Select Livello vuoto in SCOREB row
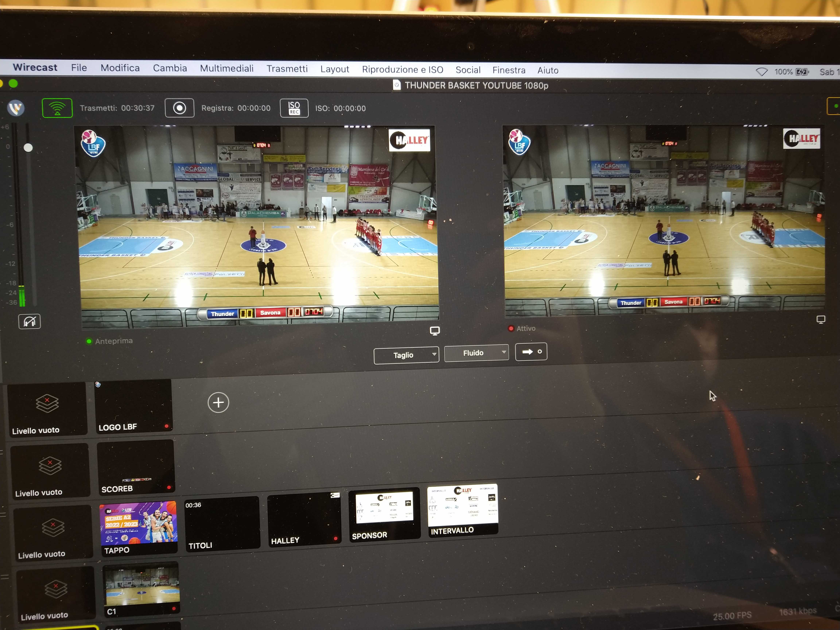The width and height of the screenshot is (840, 630). pos(50,471)
